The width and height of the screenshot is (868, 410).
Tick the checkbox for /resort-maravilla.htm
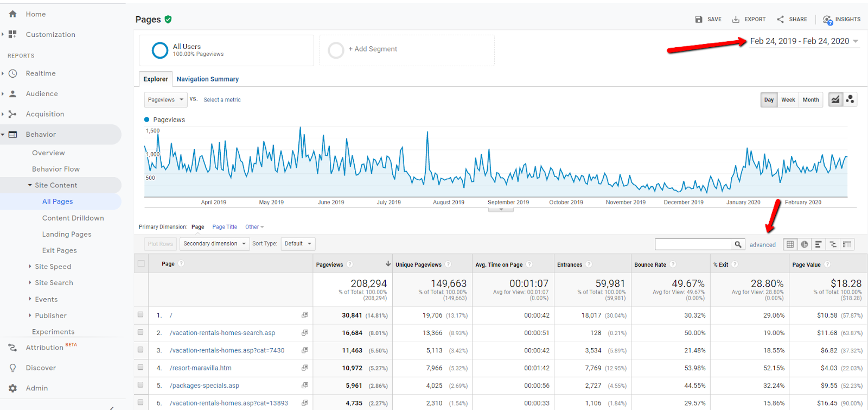[x=141, y=367]
